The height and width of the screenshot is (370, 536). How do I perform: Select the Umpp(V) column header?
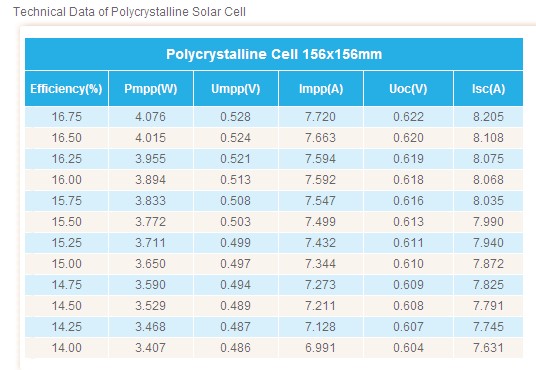pyautogui.click(x=236, y=89)
